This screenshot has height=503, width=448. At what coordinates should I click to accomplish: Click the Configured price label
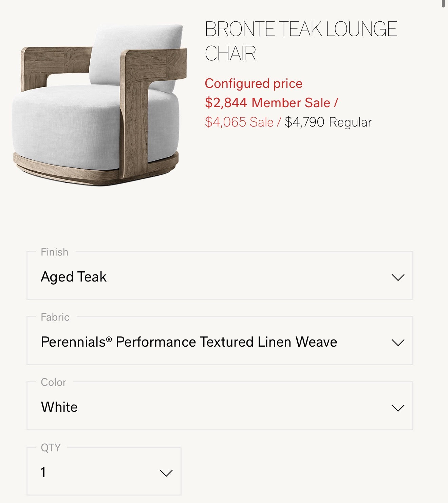pos(253,83)
